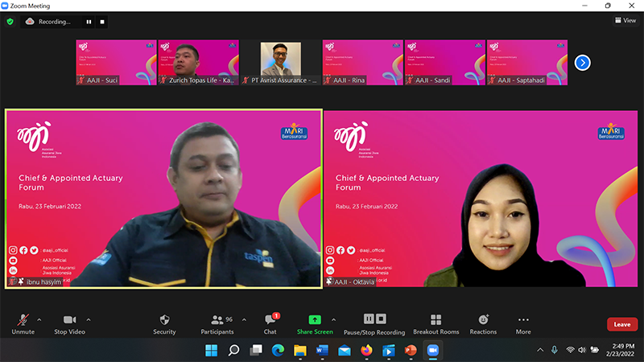Viewport: 644px width, 362px height.
Task: Stop the recording from the bottom toolbar
Action: point(381,319)
